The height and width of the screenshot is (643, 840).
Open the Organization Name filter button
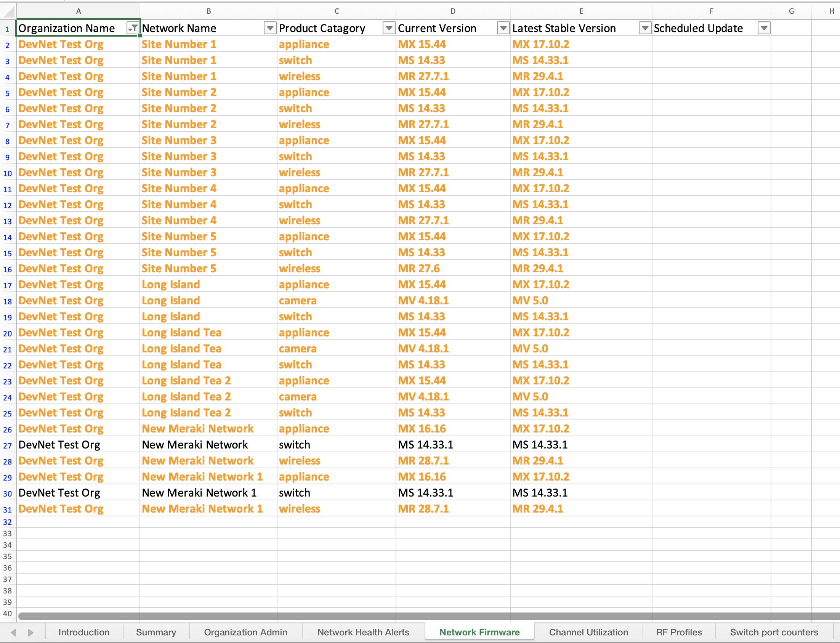[x=132, y=28]
